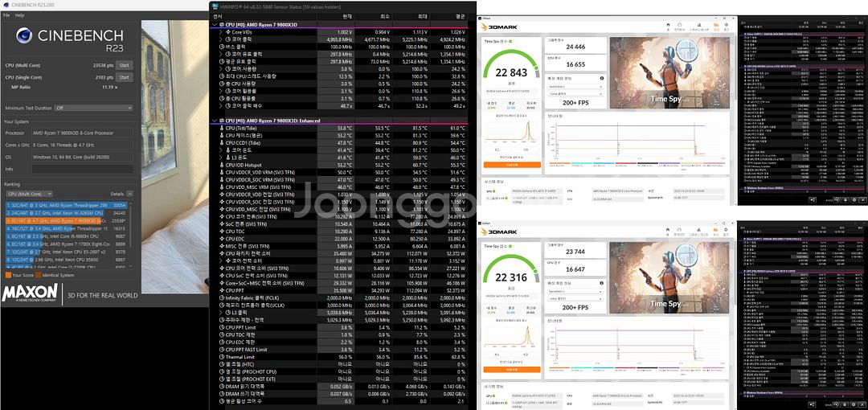This screenshot has width=868, height=410.
Task: Click the Cinebench R23 sphere logo
Action: click(x=24, y=35)
